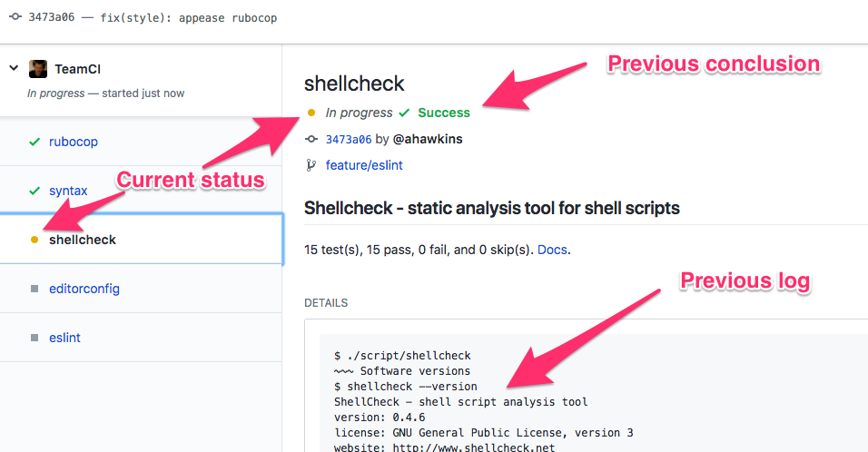Screen dimensions: 868x452
Task: Click the green checkmark beside rubocop
Action: (x=35, y=142)
